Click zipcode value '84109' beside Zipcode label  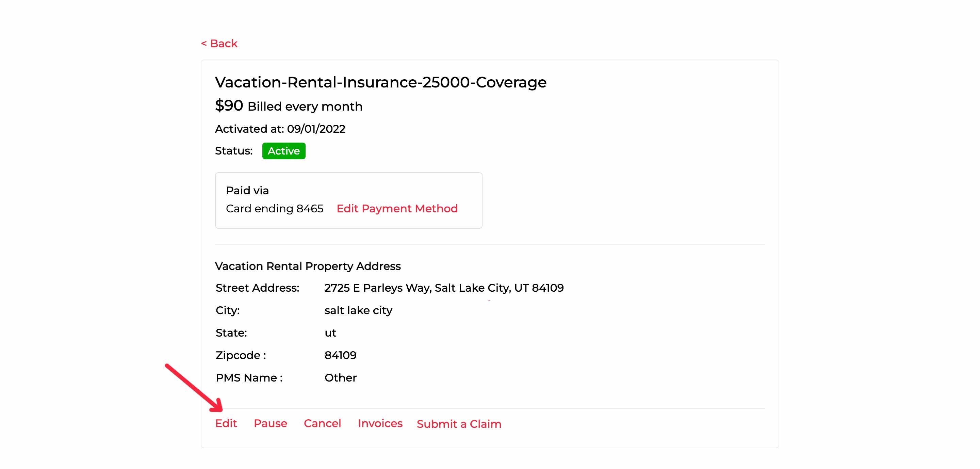340,355
